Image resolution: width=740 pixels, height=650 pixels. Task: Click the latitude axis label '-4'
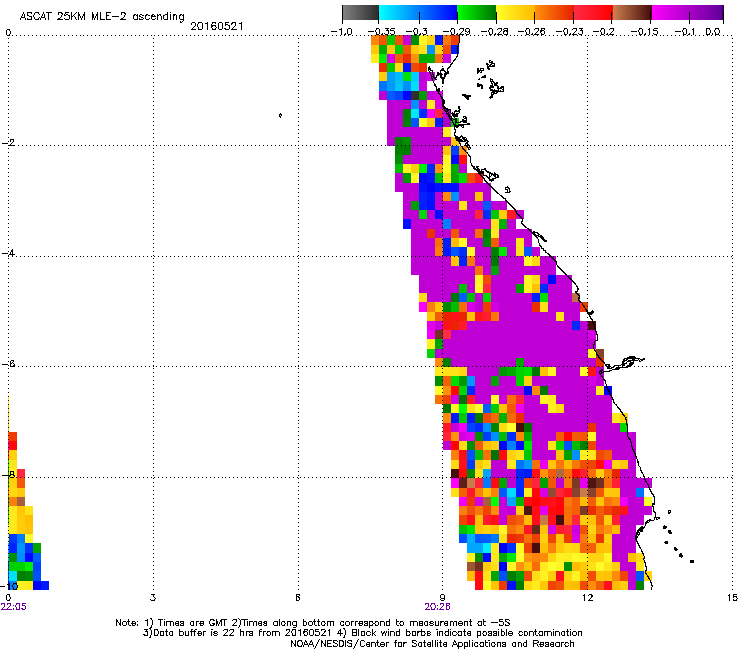coord(8,253)
